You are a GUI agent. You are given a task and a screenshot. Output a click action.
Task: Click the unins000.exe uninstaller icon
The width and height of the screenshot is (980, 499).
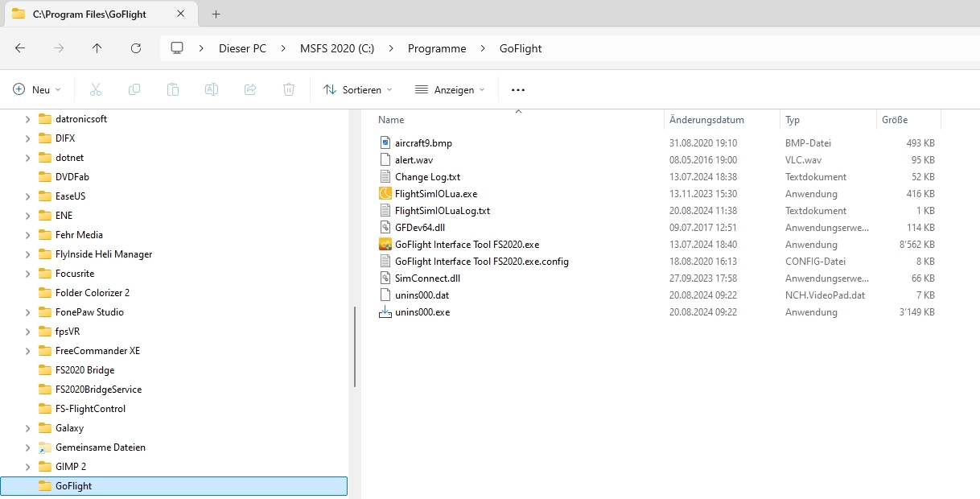pyautogui.click(x=385, y=312)
